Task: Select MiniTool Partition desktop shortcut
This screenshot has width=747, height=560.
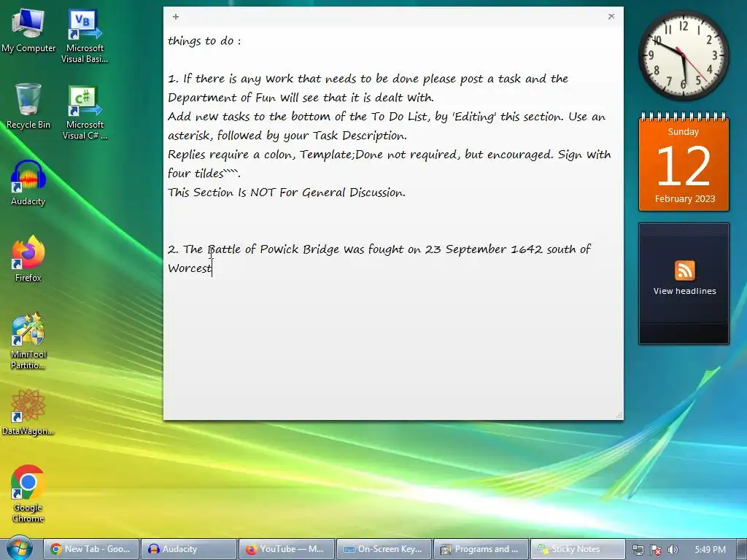Action: coord(28,341)
